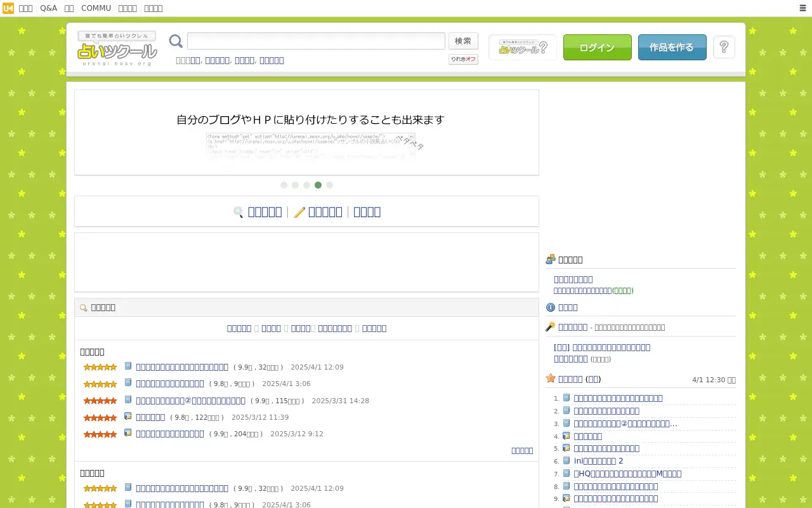This screenshot has width=812, height=508.
Task: Click the magic wand icon in the sidebar
Action: click(x=551, y=326)
